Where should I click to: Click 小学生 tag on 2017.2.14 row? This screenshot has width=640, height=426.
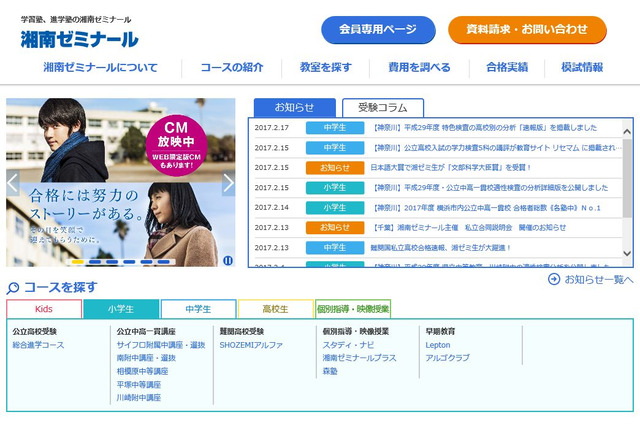[335, 208]
